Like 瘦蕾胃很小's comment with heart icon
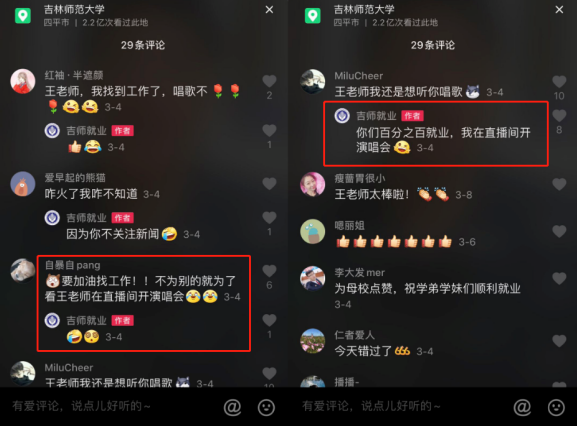 (x=559, y=184)
